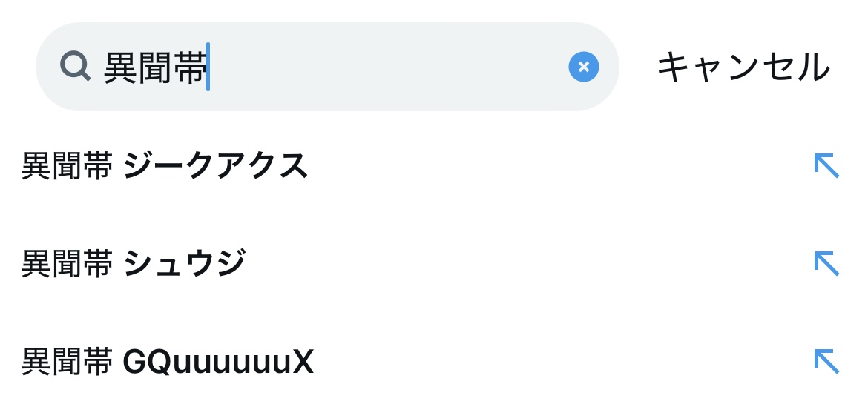Click empty area inside the search bar
The height and width of the screenshot is (410, 868).
pos(386,67)
